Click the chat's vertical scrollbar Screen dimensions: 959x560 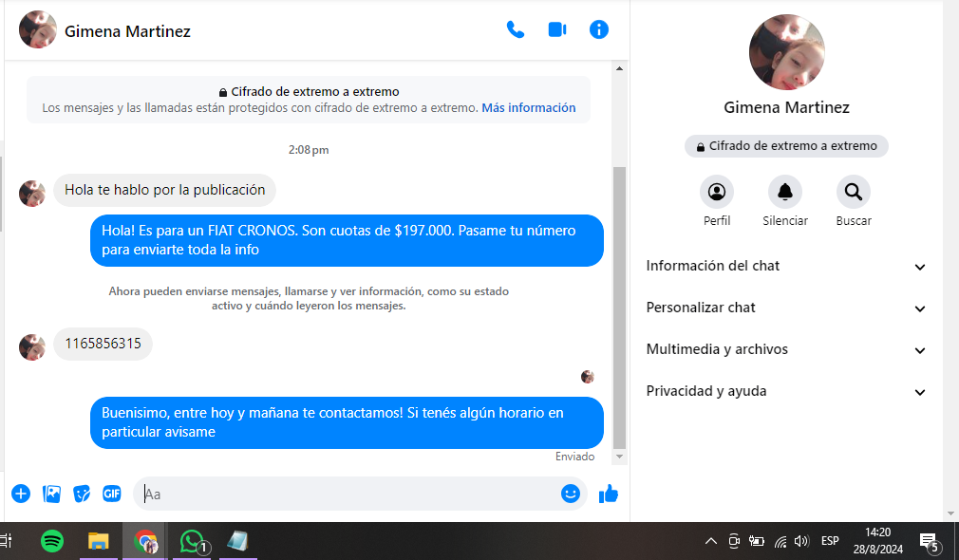(620, 304)
